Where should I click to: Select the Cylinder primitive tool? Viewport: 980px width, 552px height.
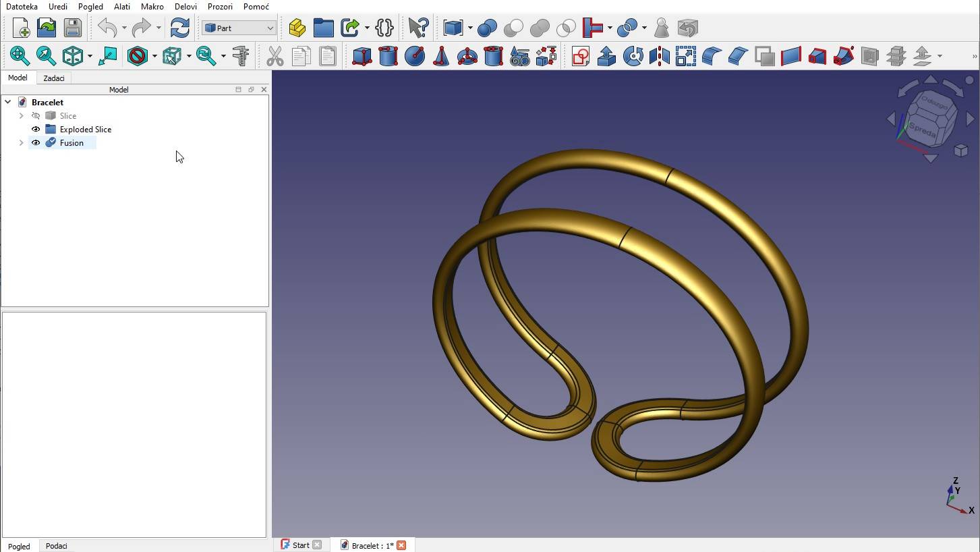pos(388,56)
